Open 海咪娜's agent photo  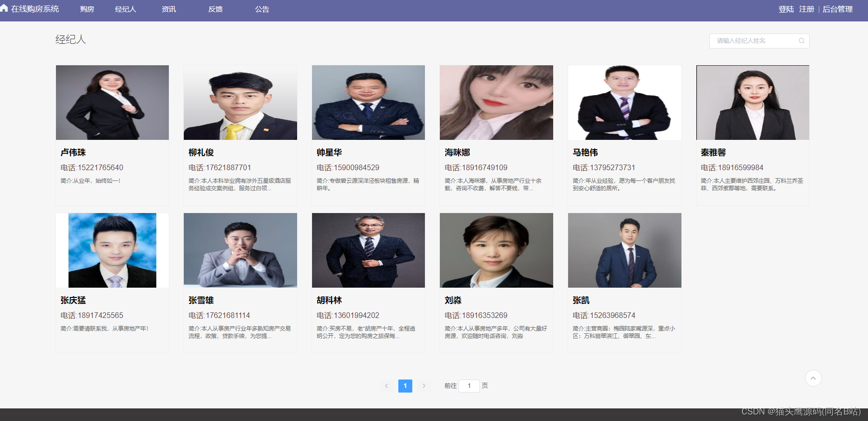[496, 103]
